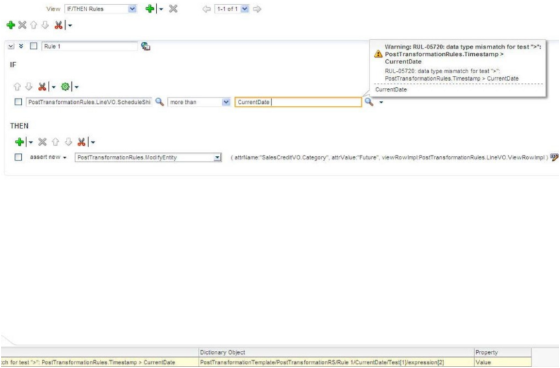Click the globe icon beside Rule 1 name
Image resolution: width=560 pixels, height=368 pixels.
click(x=145, y=46)
